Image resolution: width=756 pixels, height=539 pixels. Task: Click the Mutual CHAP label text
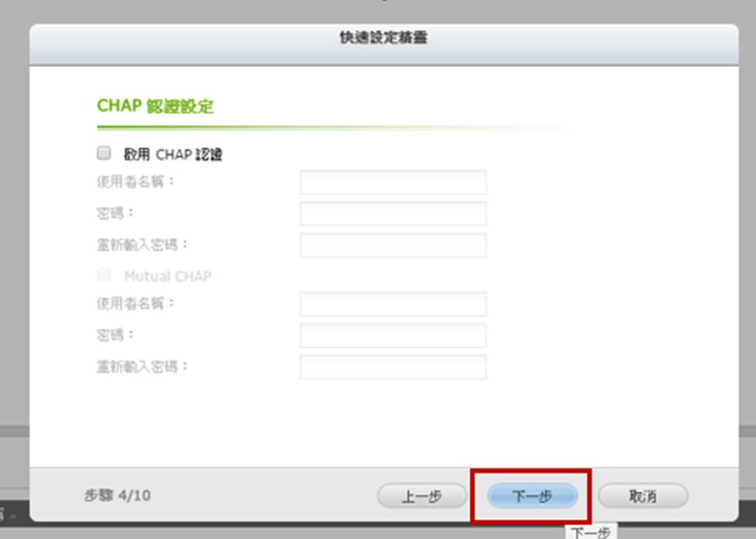click(x=168, y=276)
